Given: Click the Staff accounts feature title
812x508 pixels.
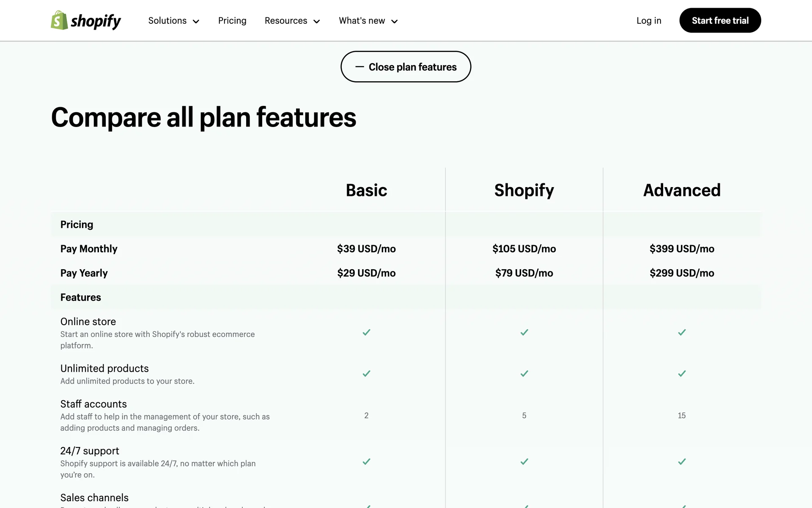Looking at the screenshot, I should coord(93,404).
